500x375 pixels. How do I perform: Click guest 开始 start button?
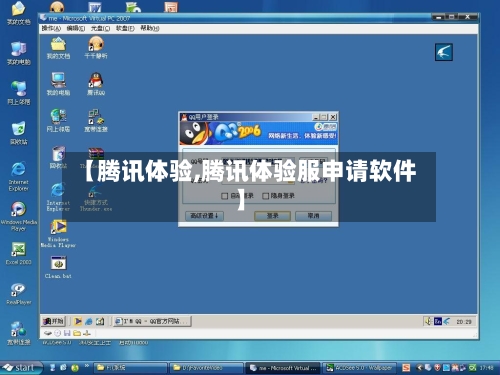[53, 321]
